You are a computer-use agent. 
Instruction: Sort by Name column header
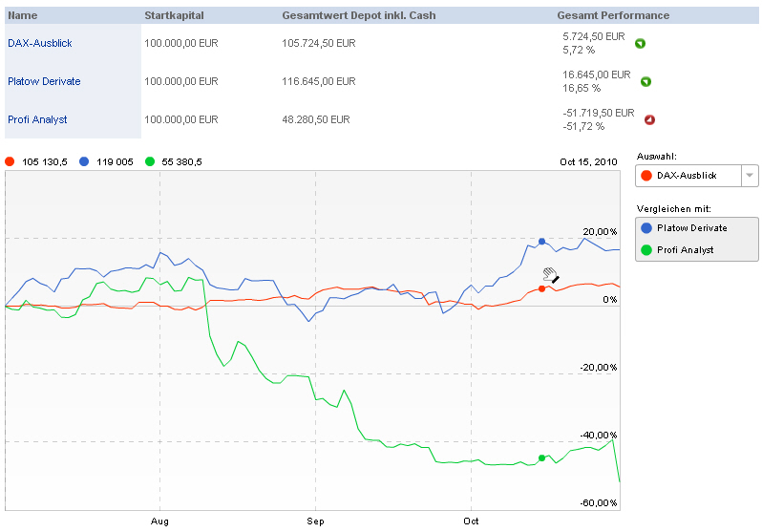click(23, 15)
